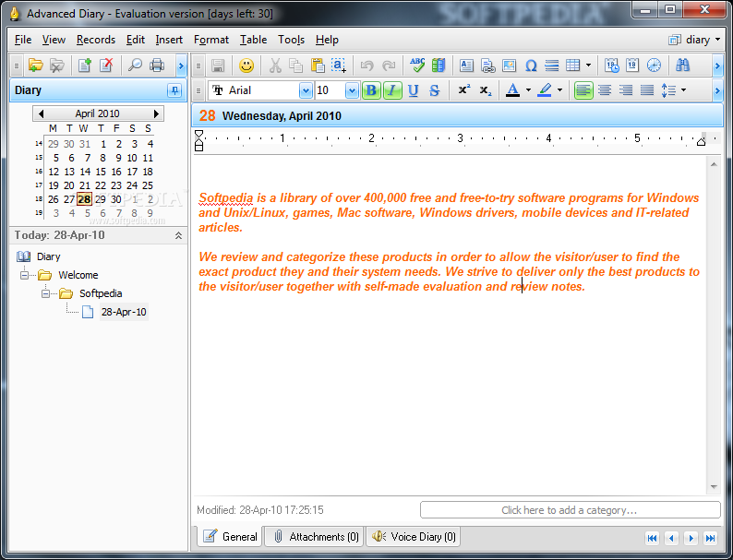Open the Table menu
The image size is (733, 560).
253,40
